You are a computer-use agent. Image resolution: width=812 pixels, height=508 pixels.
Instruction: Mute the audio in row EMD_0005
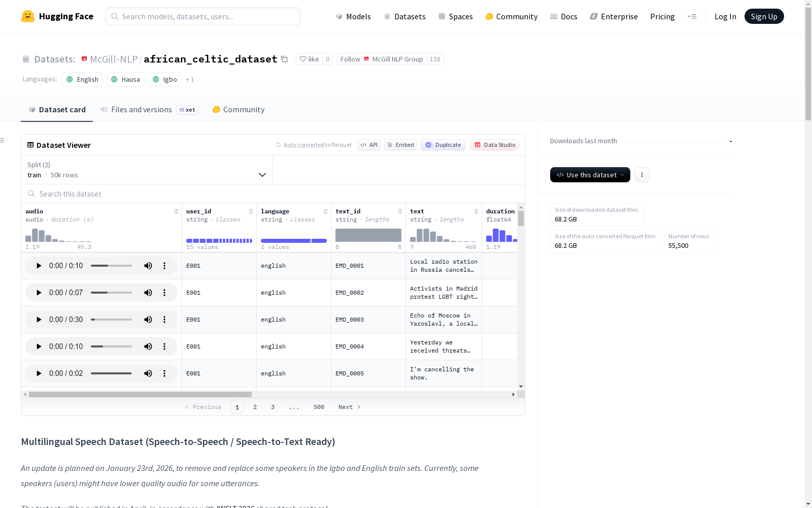(x=148, y=373)
